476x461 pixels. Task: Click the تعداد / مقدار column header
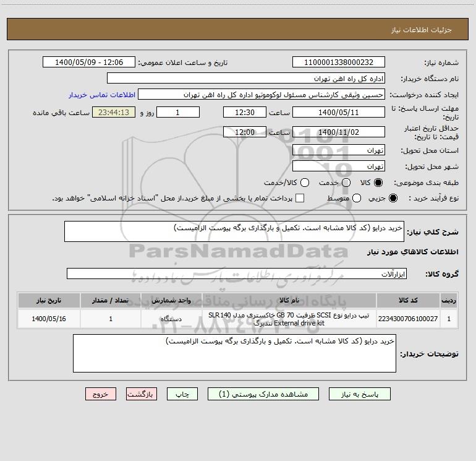(x=111, y=300)
